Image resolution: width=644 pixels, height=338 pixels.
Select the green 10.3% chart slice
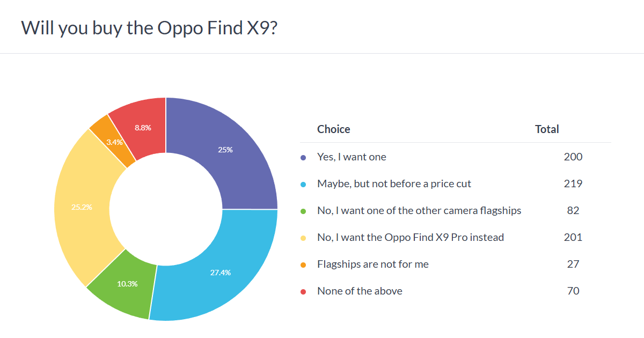point(127,283)
